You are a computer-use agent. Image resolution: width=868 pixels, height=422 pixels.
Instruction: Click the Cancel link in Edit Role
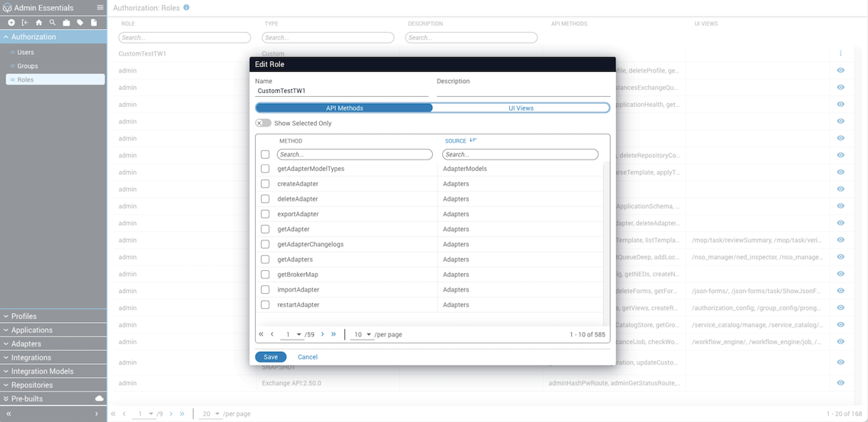pos(308,357)
